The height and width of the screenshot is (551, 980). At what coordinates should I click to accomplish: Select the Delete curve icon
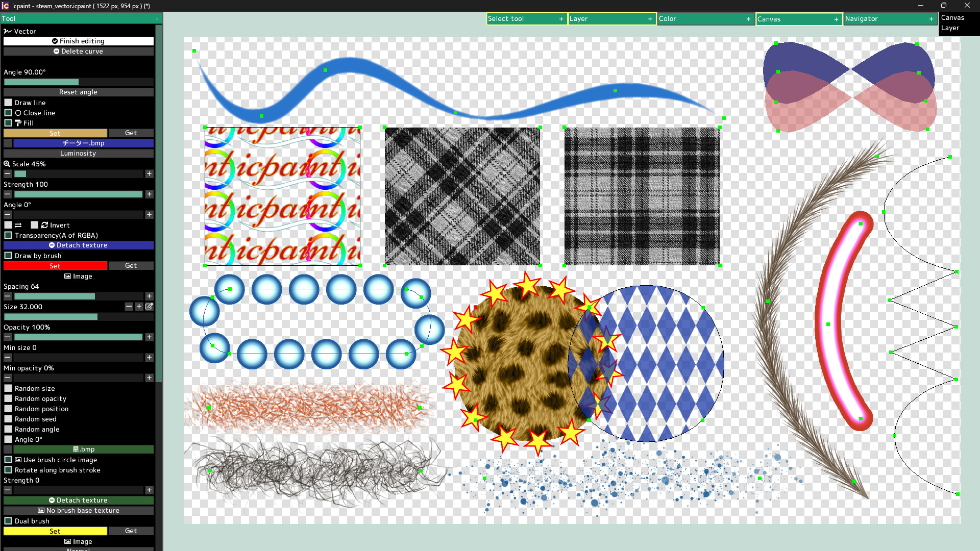coord(56,51)
